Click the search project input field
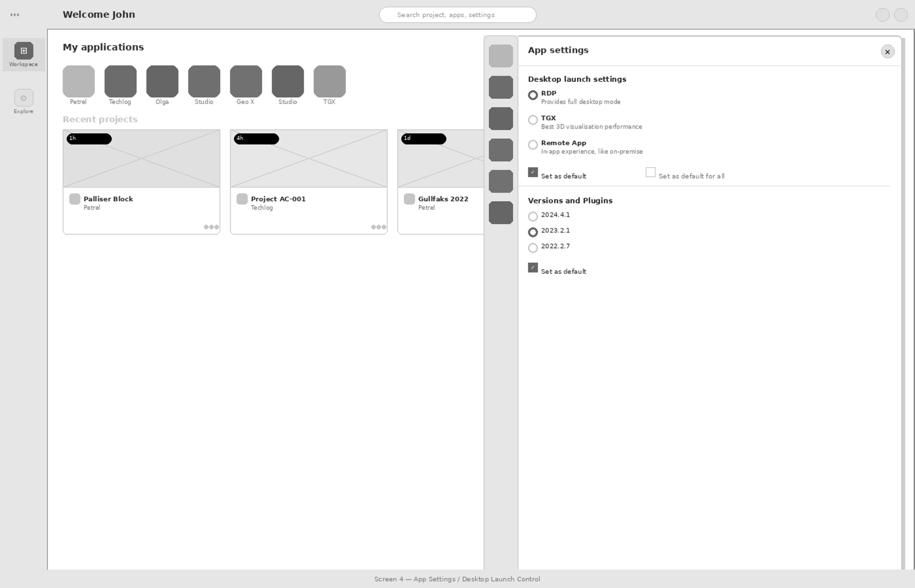This screenshot has height=588, width=915. pyautogui.click(x=457, y=15)
